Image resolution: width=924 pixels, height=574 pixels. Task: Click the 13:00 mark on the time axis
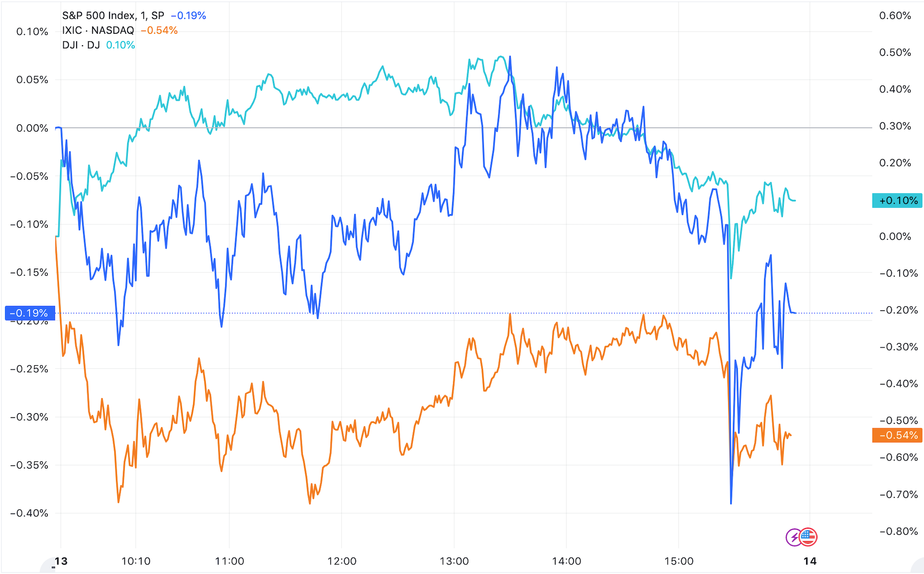click(x=454, y=561)
